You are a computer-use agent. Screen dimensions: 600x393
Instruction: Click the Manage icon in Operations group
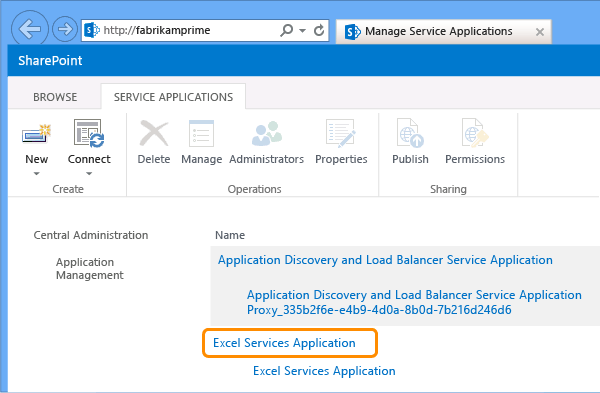click(x=201, y=134)
